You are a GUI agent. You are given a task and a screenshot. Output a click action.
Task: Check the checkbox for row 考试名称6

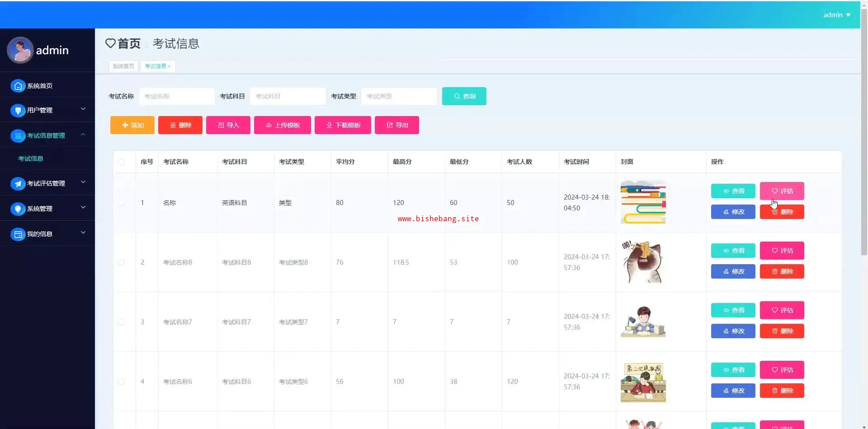121,382
